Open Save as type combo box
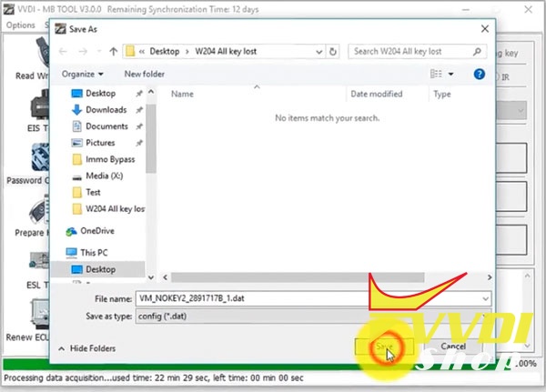 coord(313,317)
